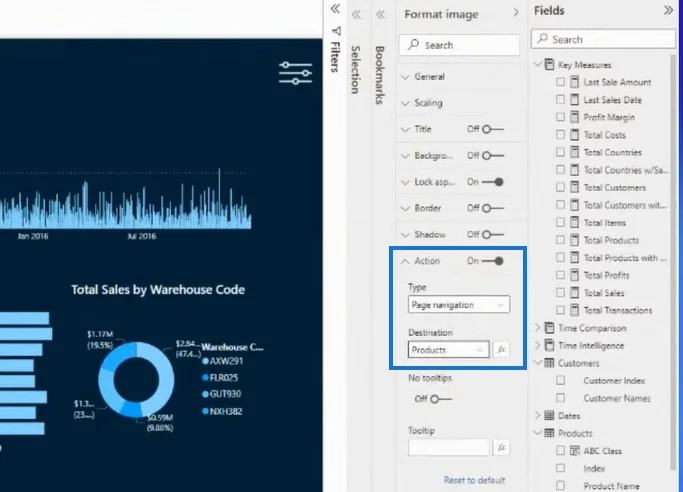
Task: Open the Tooltip fx conditional formatting button
Action: pos(501,447)
